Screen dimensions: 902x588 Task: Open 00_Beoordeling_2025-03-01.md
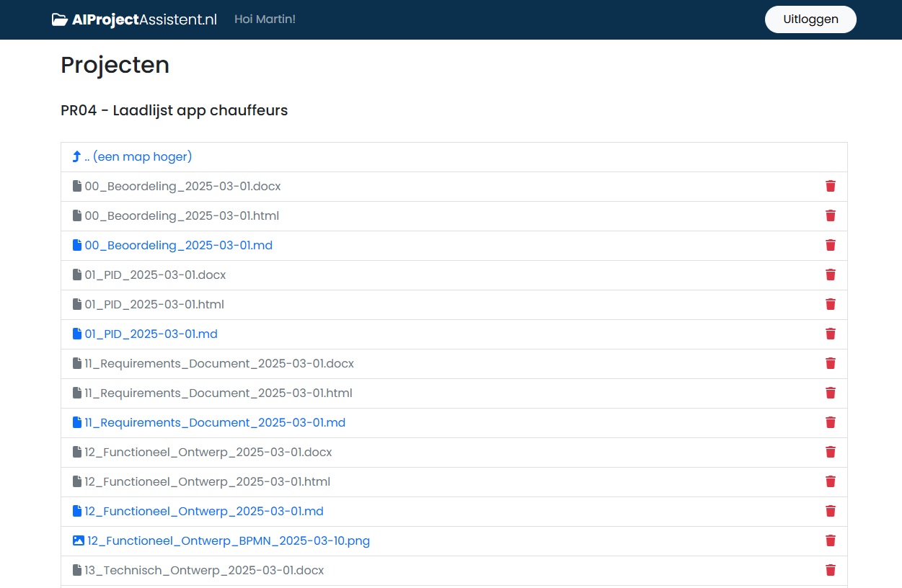click(178, 245)
